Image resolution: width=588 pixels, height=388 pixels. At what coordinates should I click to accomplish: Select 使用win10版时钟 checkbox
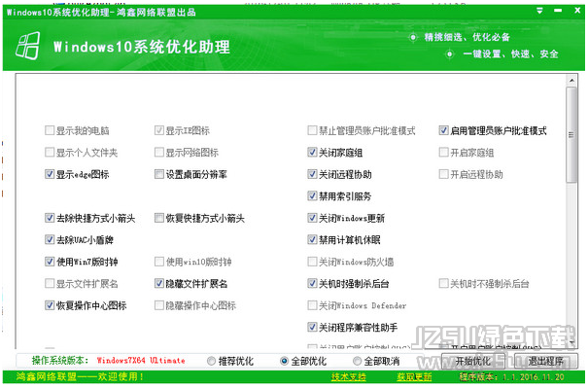coord(159,262)
